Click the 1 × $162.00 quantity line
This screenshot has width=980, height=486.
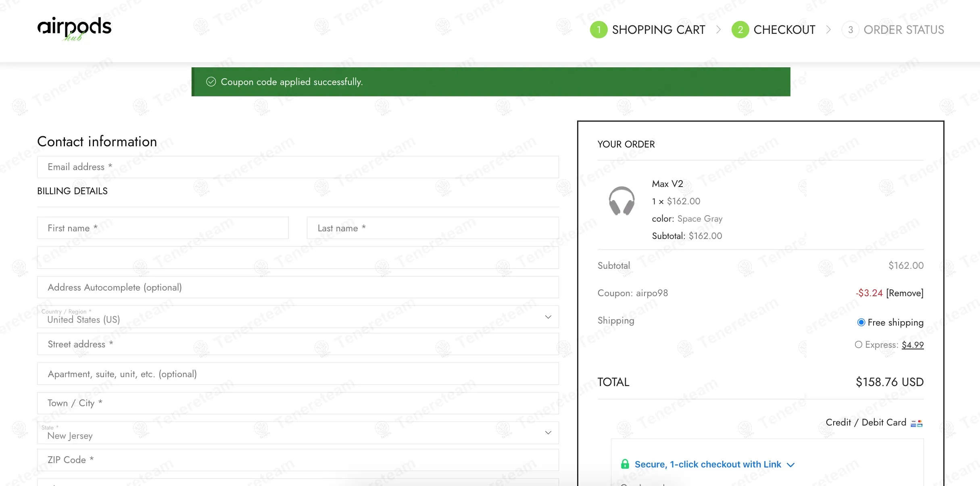pyautogui.click(x=676, y=201)
